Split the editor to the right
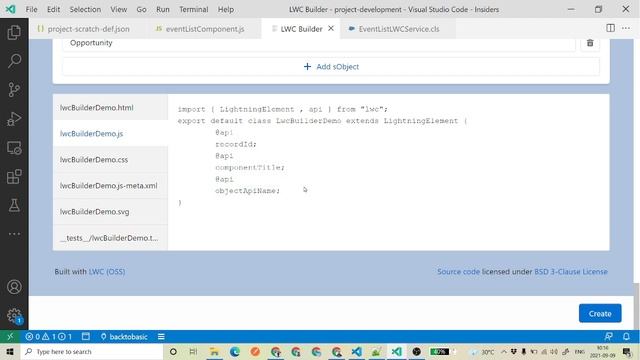 [610, 28]
